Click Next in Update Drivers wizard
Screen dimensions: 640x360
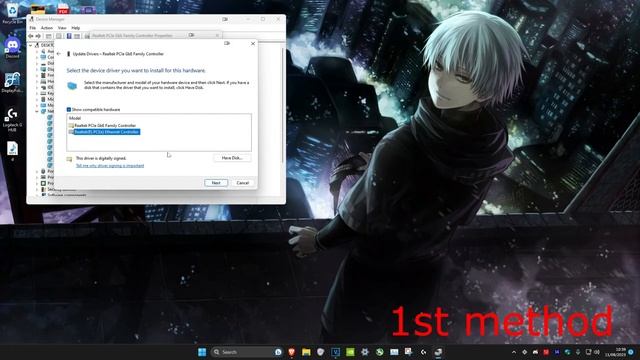coord(216,183)
